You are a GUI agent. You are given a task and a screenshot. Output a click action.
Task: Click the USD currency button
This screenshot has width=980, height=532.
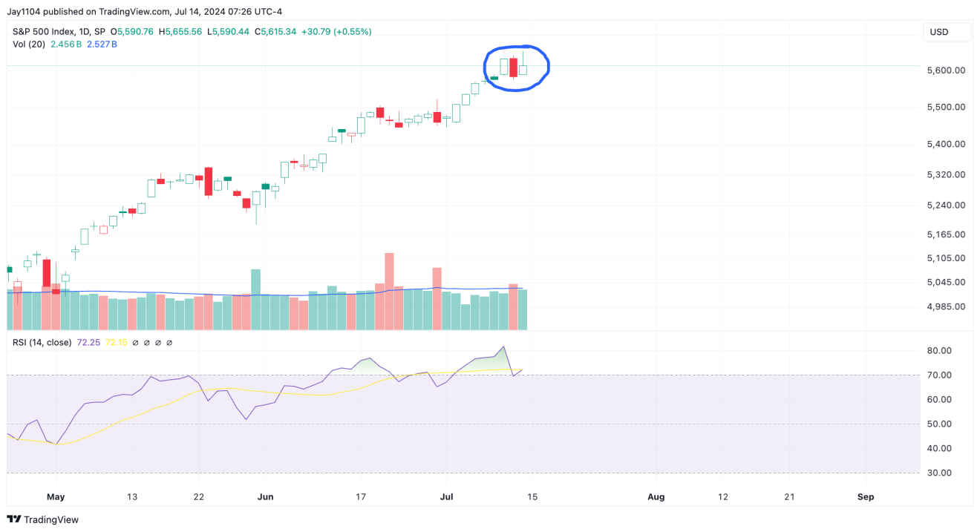click(x=947, y=32)
